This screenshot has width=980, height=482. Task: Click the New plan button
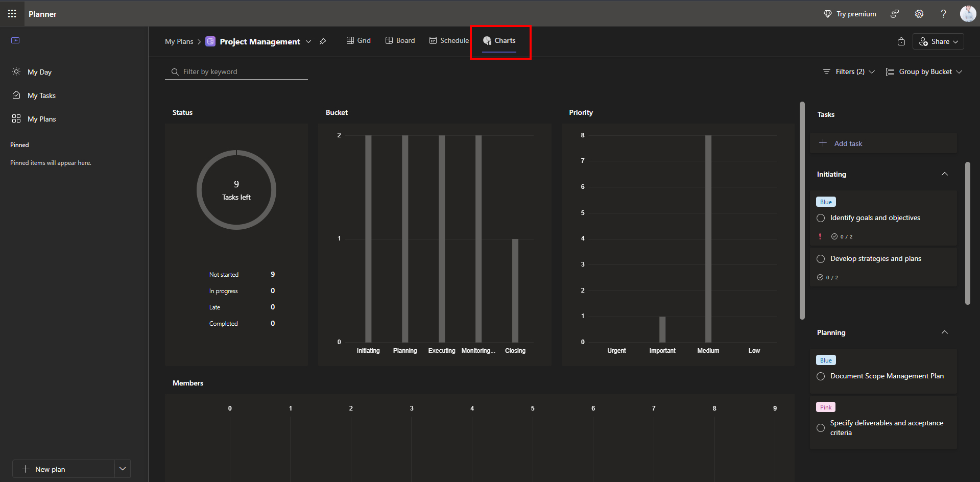(63, 469)
